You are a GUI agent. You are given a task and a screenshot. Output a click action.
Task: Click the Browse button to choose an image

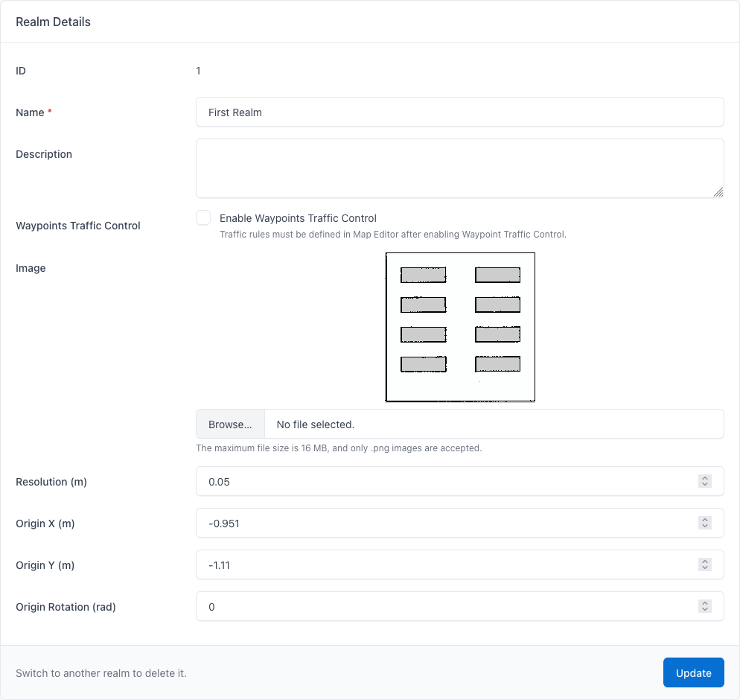229,424
